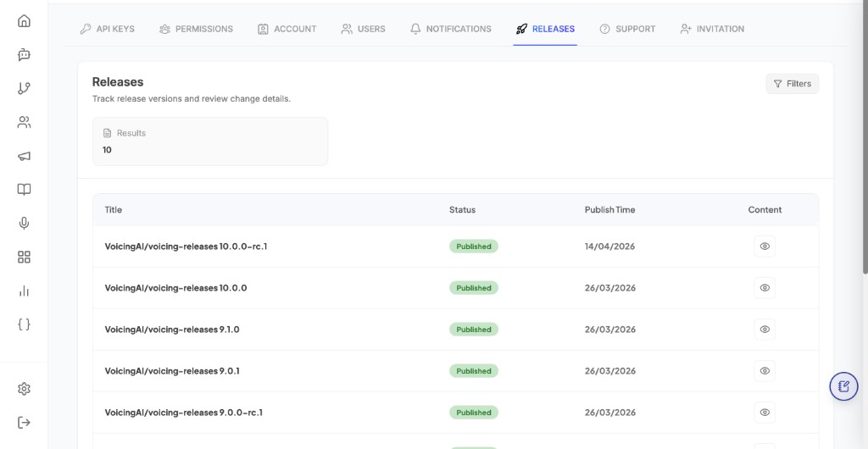Click Published badge for release 9.0.1

click(473, 370)
